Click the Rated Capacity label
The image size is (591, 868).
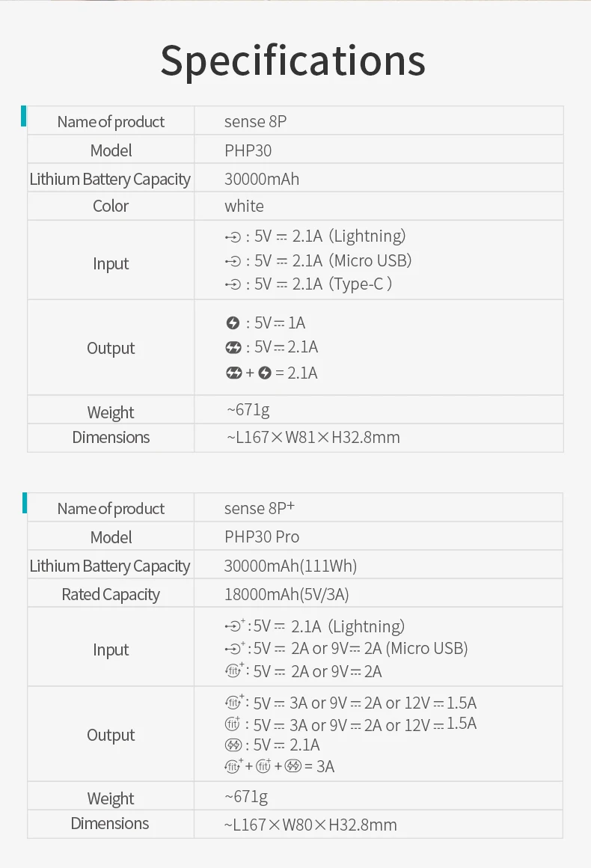click(111, 595)
